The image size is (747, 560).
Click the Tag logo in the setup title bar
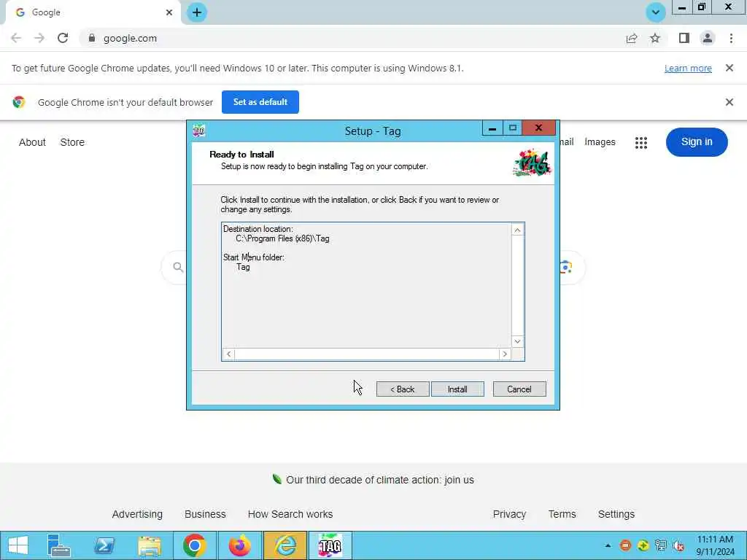[x=198, y=131]
